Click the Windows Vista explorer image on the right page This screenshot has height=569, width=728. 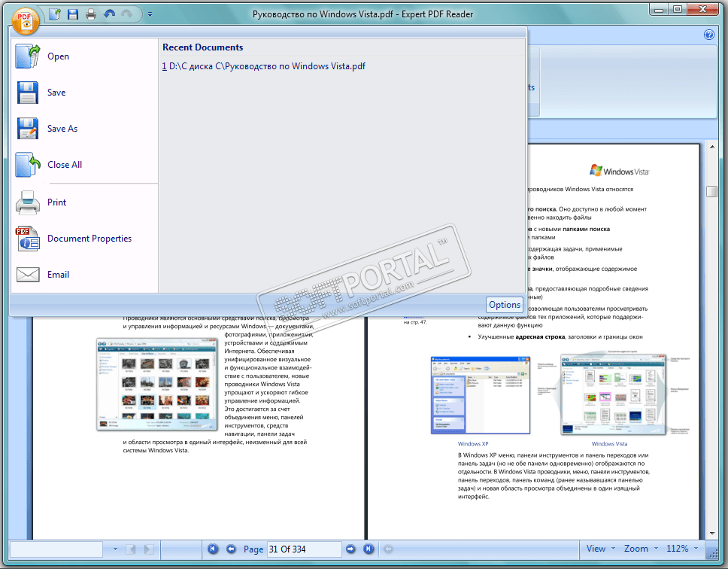tap(613, 395)
